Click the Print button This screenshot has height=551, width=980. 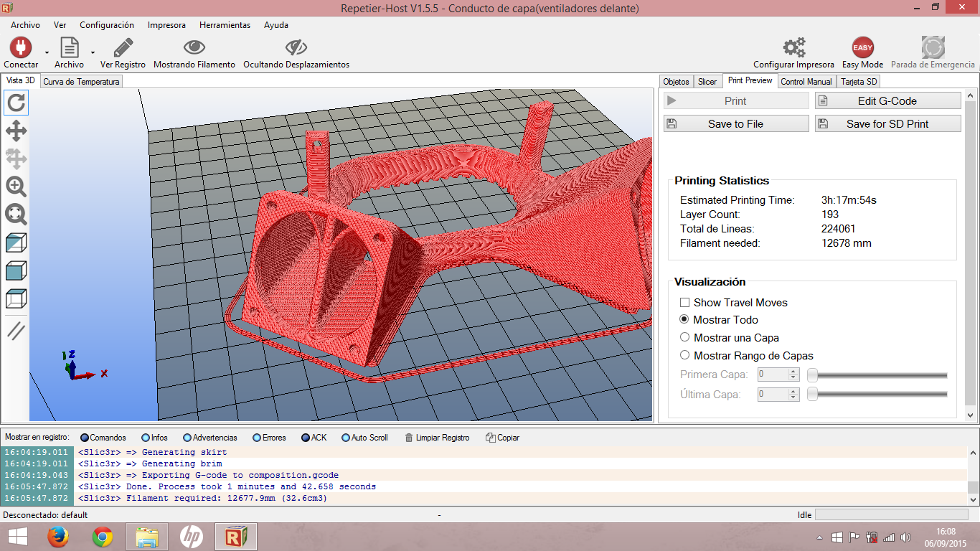736,101
